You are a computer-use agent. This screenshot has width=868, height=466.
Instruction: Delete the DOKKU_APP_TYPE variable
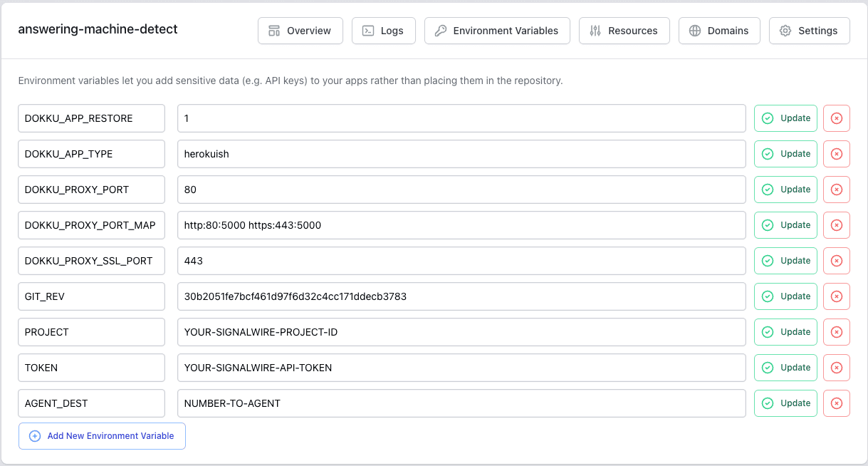pyautogui.click(x=837, y=154)
